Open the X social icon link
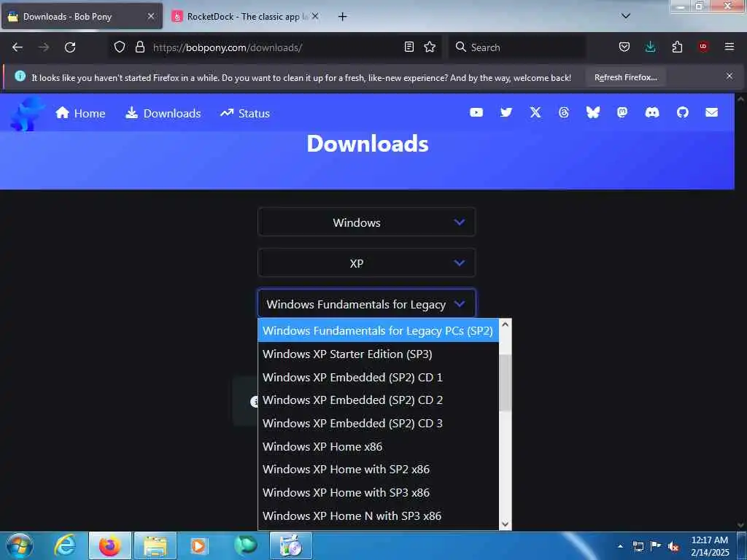 (535, 112)
